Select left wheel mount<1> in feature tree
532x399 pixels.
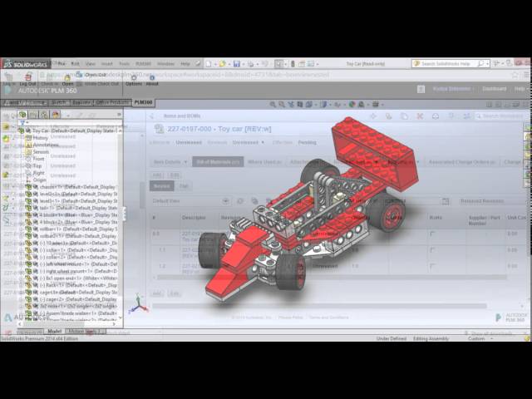70,264
